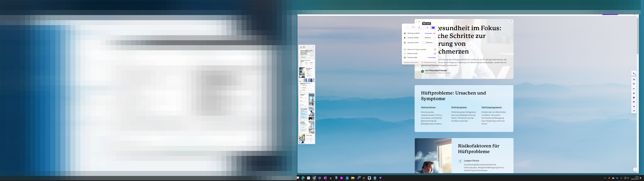Open speaker notes icon on first card

511,21
